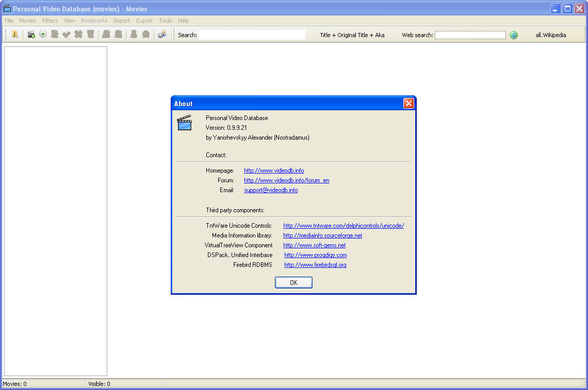Open the Personal Video Database homepage link

click(x=274, y=171)
